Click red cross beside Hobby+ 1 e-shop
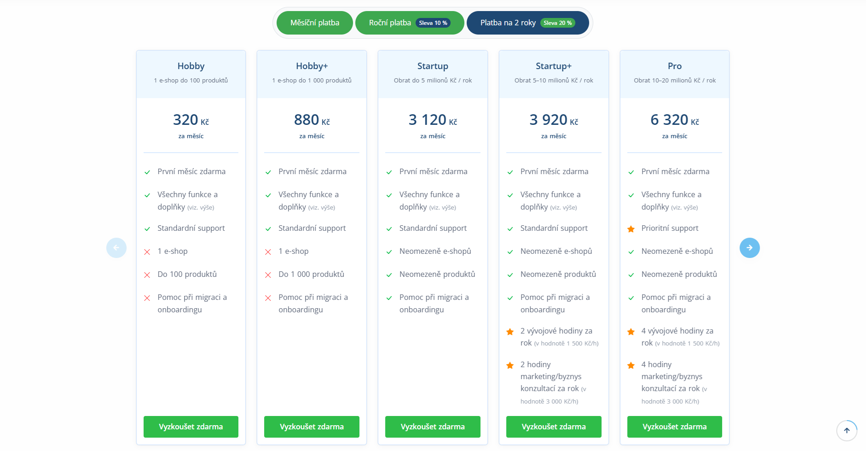 click(268, 252)
